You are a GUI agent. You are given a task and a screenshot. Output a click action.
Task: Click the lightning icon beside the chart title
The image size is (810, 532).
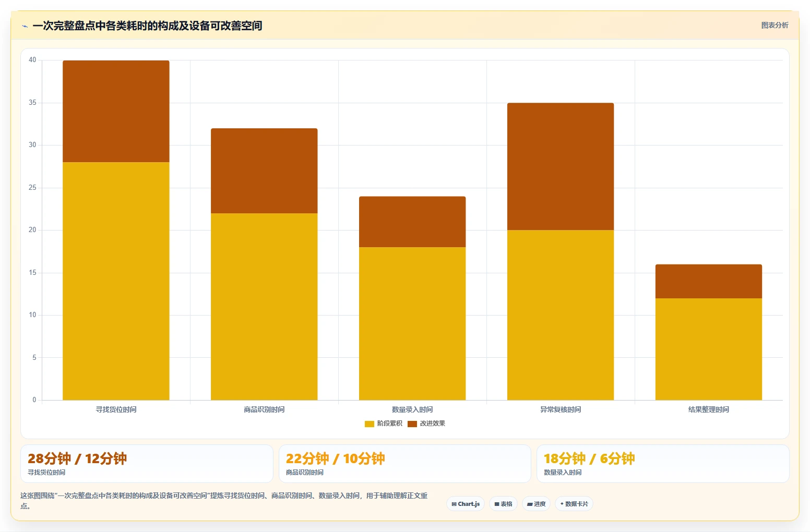tap(25, 26)
